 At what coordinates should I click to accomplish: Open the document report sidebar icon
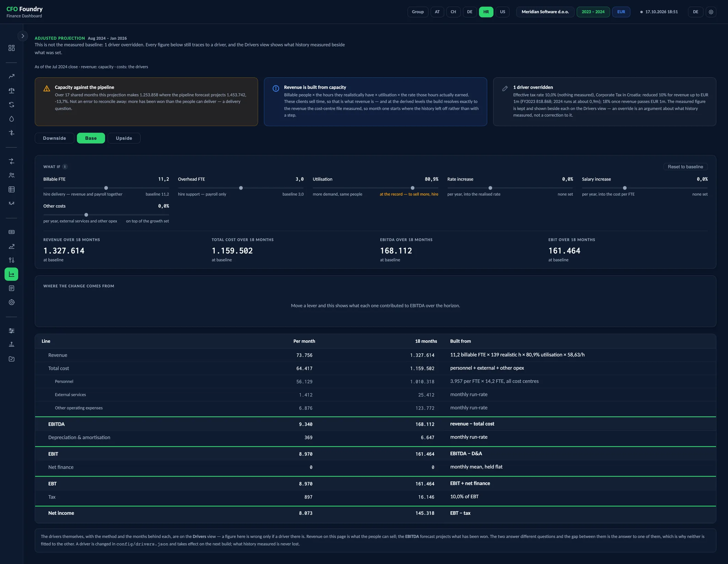(x=11, y=289)
